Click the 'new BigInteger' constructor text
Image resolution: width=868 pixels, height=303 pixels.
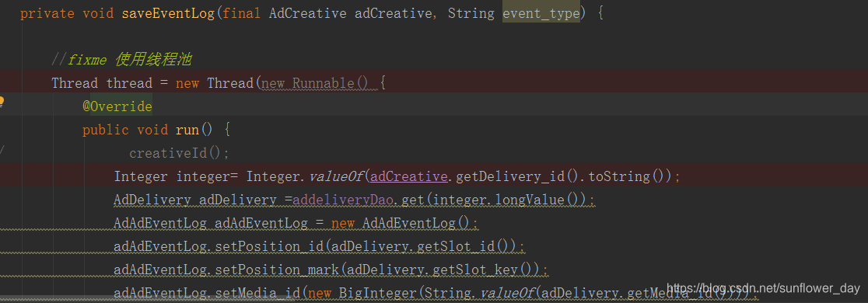(x=362, y=293)
